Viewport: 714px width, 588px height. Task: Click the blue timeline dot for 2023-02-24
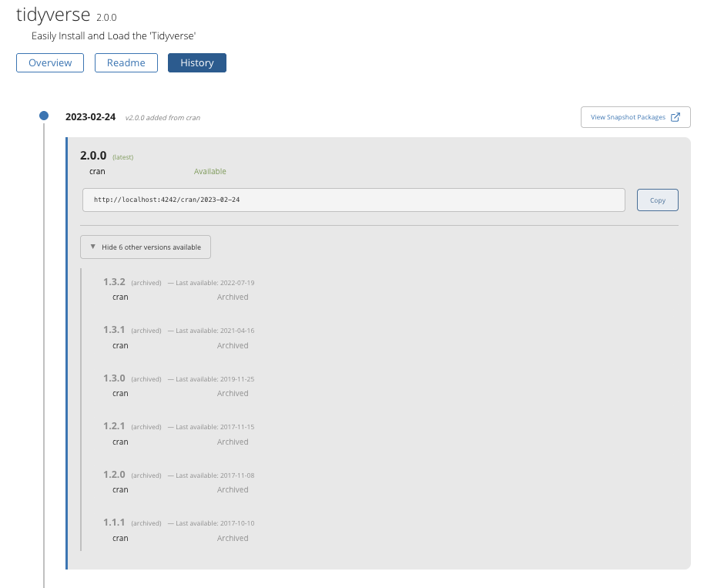point(44,116)
